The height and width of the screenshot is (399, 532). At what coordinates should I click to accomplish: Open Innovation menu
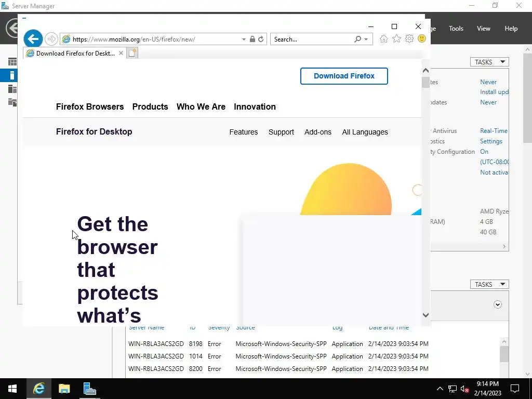255,107
